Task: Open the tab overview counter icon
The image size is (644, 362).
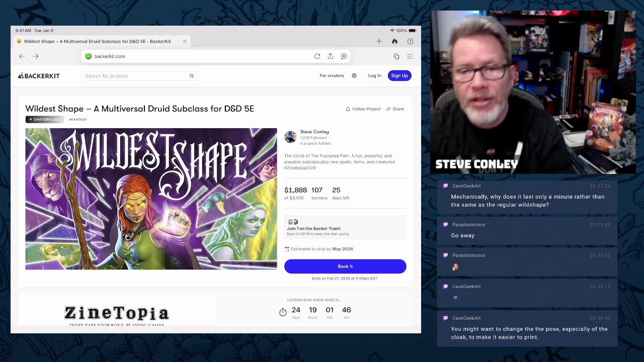Action: 411,41
